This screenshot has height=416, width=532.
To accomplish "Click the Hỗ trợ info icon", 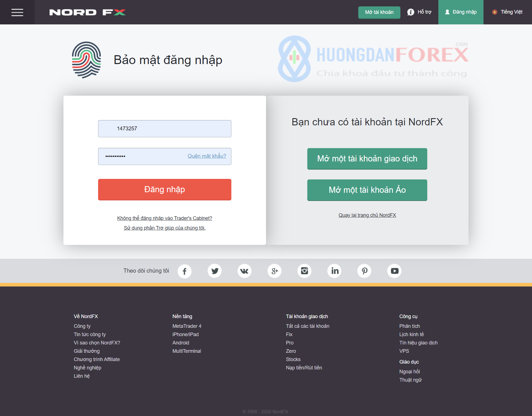I will [x=411, y=12].
